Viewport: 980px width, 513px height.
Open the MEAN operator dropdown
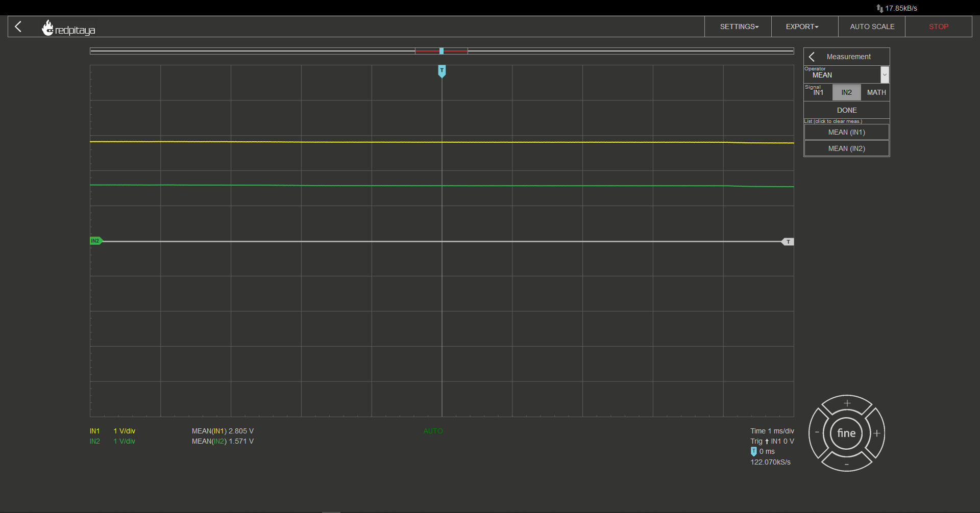tap(847, 74)
